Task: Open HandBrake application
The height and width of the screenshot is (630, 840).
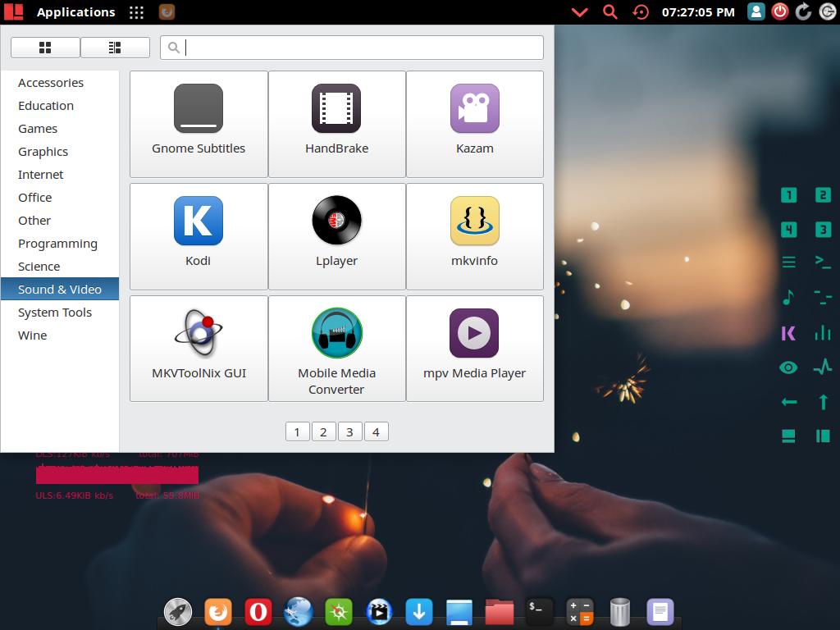Action: 336,124
